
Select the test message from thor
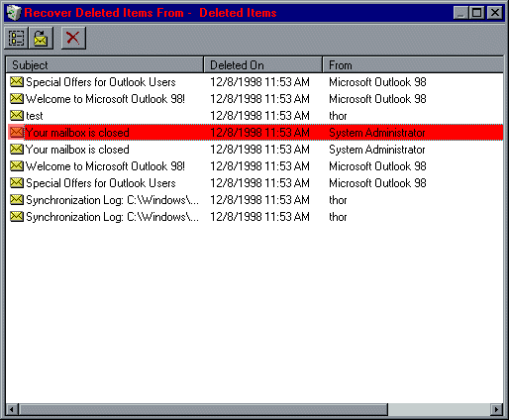tap(254, 116)
